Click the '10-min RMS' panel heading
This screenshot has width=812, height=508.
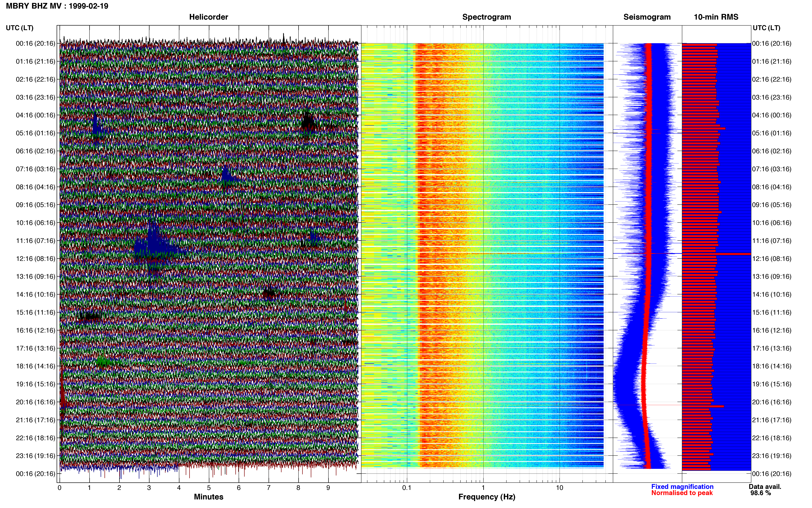716,17
